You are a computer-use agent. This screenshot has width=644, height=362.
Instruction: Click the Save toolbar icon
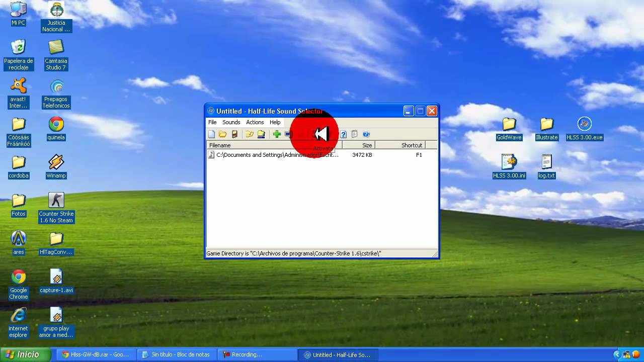click(234, 134)
